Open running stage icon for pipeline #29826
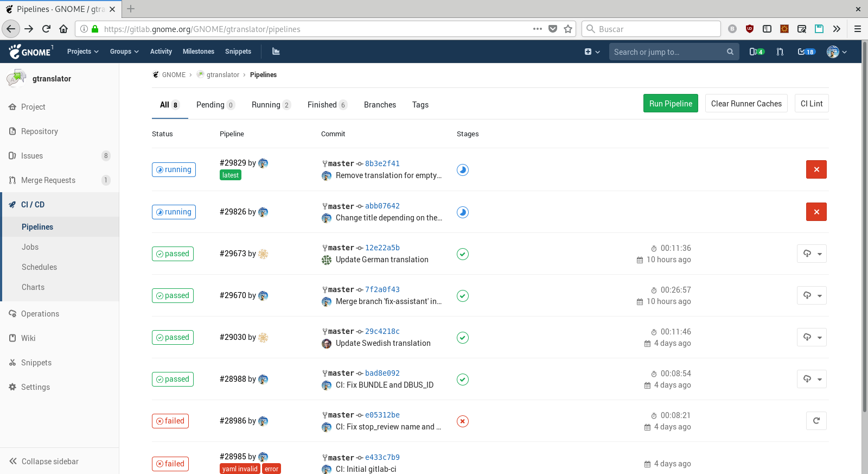Screen dimensions: 868x474 click(x=463, y=212)
